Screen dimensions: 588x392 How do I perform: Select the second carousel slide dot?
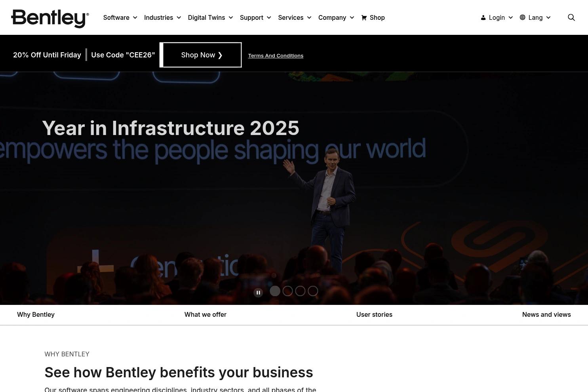pos(287,291)
